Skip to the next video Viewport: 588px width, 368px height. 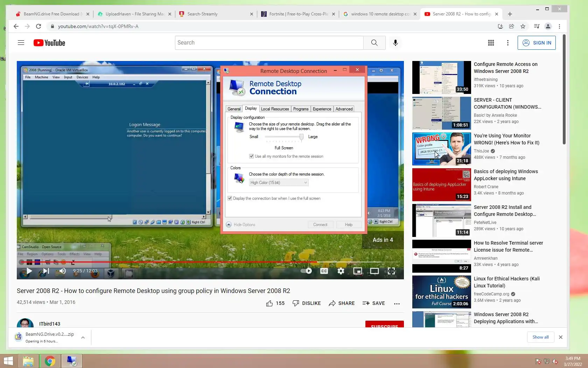click(46, 271)
